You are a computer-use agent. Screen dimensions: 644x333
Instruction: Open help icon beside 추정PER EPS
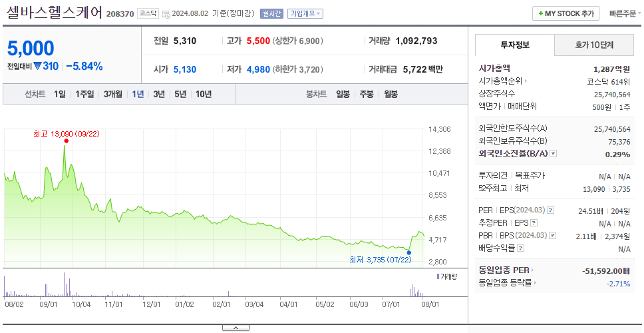[534, 223]
